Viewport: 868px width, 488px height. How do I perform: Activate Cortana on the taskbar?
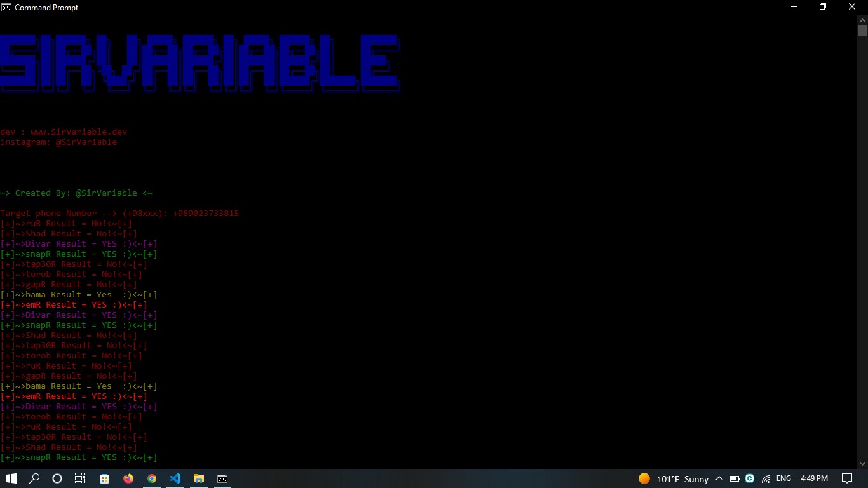(57, 478)
